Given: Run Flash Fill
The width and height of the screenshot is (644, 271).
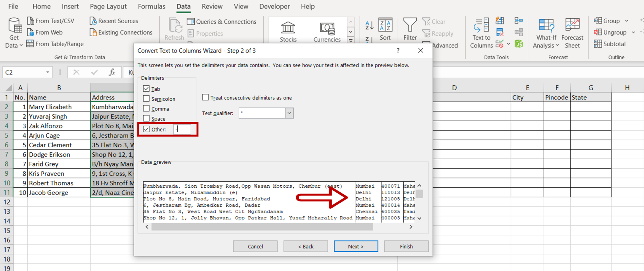Looking at the screenshot, I should 500,21.
